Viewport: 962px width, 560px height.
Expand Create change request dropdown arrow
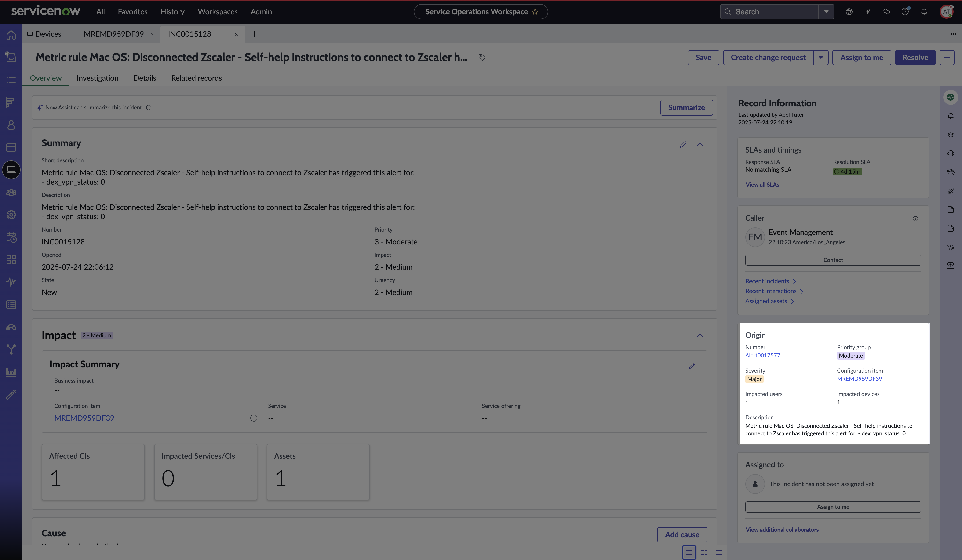pyautogui.click(x=821, y=58)
